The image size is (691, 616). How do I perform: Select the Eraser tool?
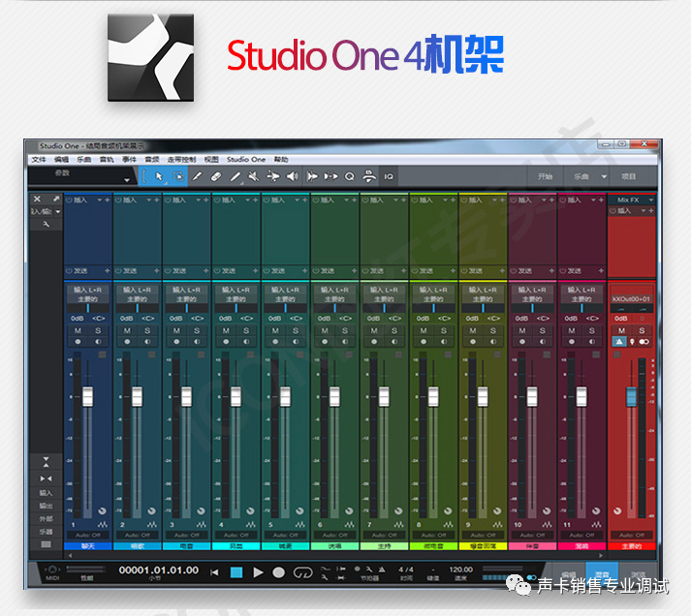click(x=216, y=176)
